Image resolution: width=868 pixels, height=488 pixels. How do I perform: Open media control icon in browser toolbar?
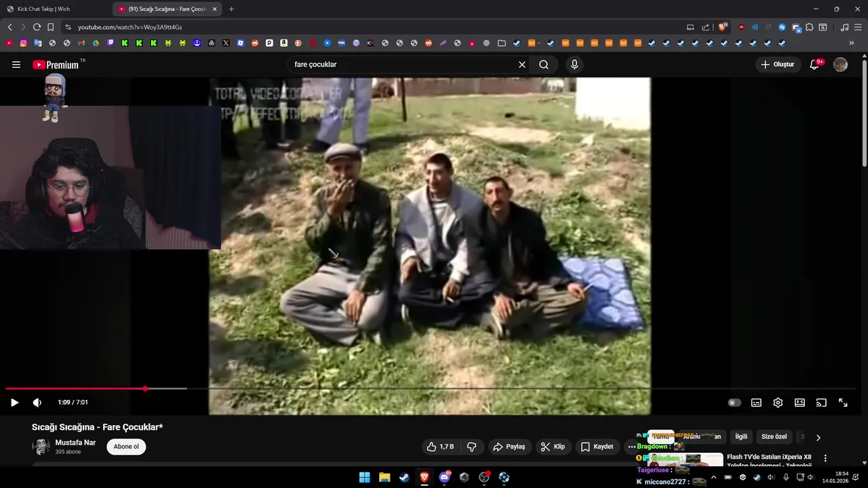[x=844, y=27]
